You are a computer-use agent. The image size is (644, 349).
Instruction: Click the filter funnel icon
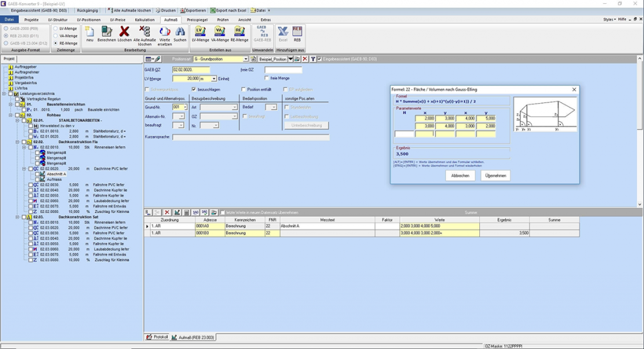pos(313,59)
